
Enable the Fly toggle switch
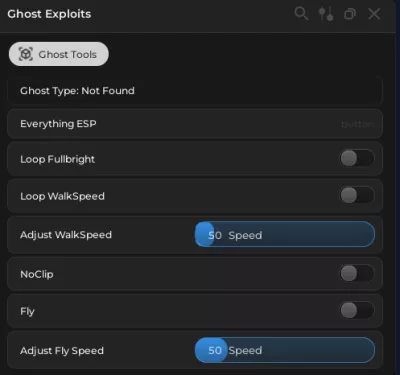357,310
